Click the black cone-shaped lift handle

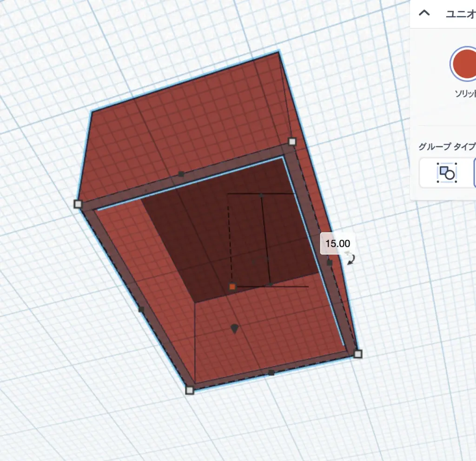pos(235,329)
